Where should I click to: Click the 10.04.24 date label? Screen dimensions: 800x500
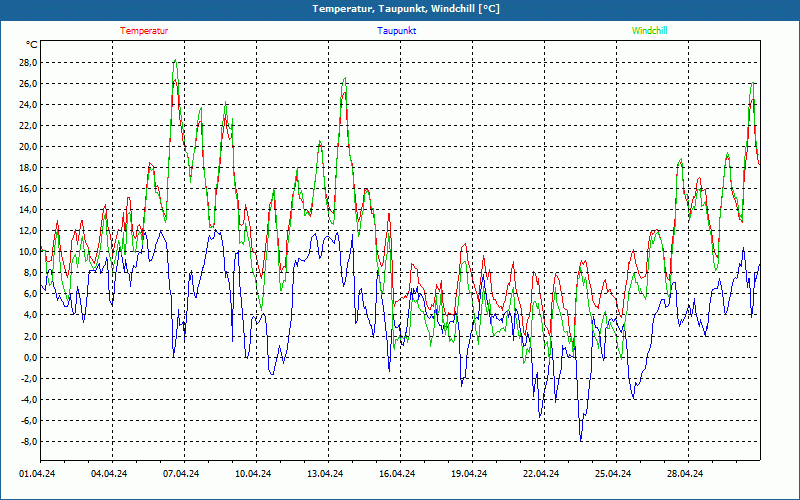point(253,474)
